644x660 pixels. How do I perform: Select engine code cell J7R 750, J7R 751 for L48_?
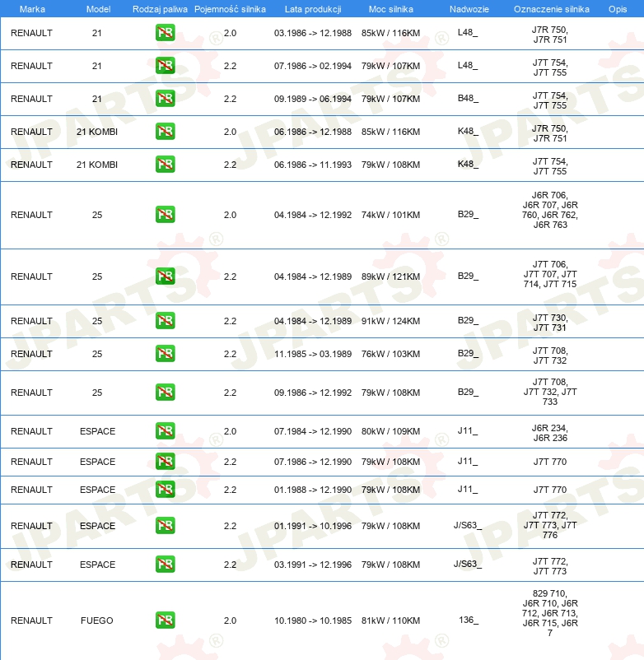[550, 35]
